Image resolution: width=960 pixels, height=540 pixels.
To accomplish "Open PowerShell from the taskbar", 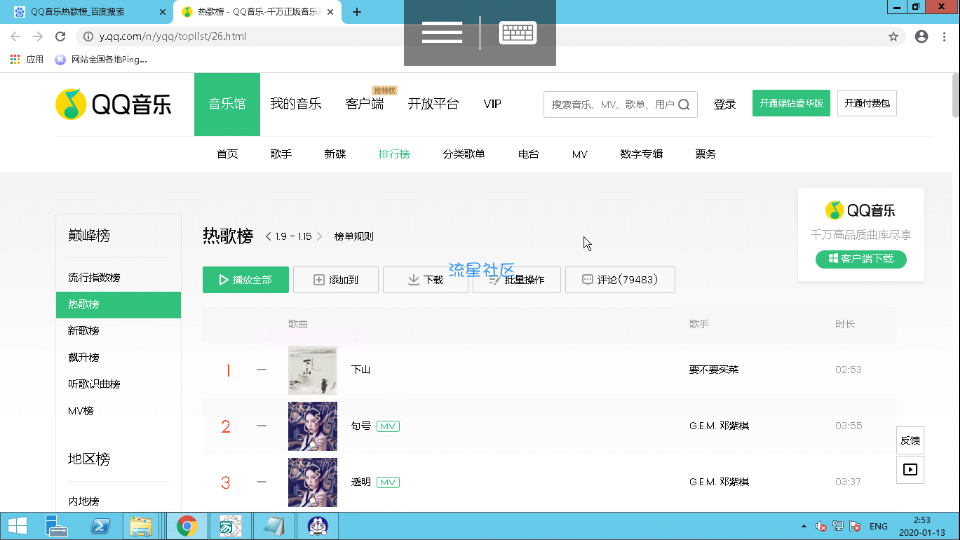I will click(100, 527).
